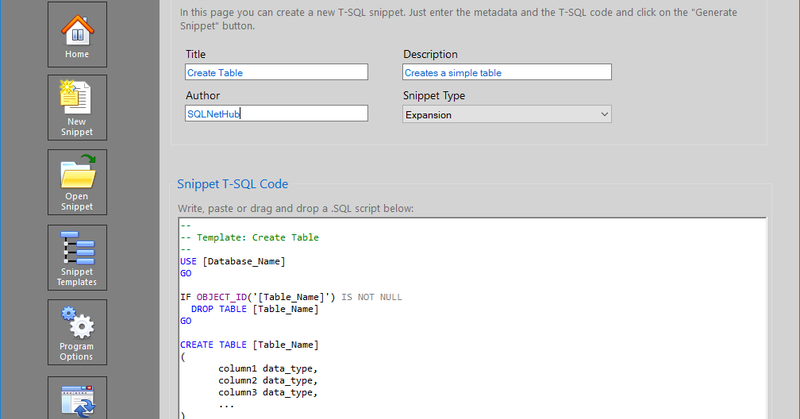Click the 'column2 data_type,' line
Viewport: 800px width, 419px height.
pyautogui.click(x=268, y=380)
